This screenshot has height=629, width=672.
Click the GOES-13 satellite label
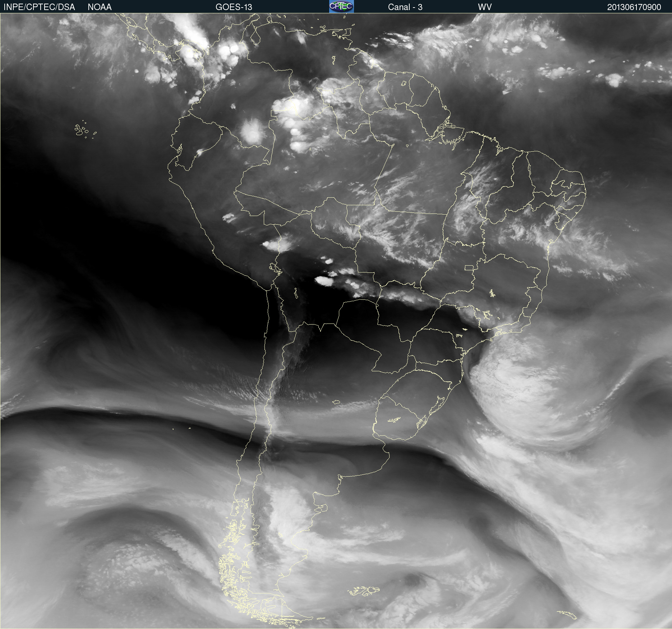click(x=234, y=7)
